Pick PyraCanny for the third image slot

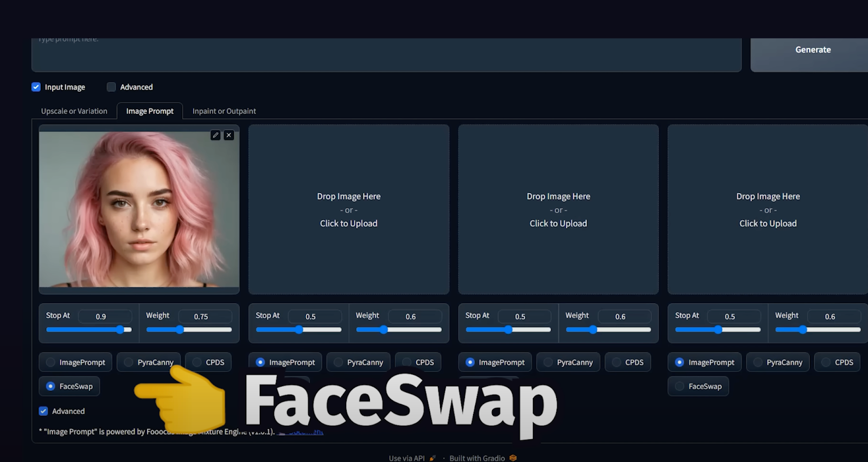tap(568, 362)
